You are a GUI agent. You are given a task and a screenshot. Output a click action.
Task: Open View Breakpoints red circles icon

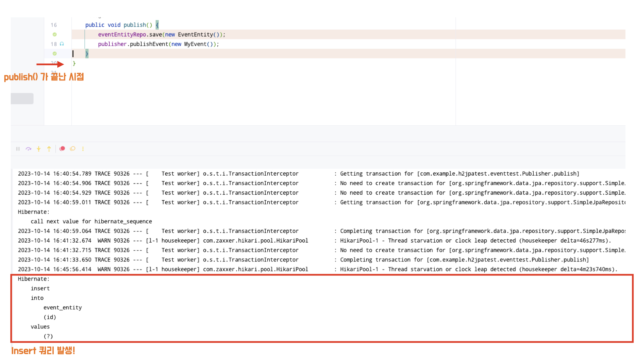pyautogui.click(x=62, y=148)
